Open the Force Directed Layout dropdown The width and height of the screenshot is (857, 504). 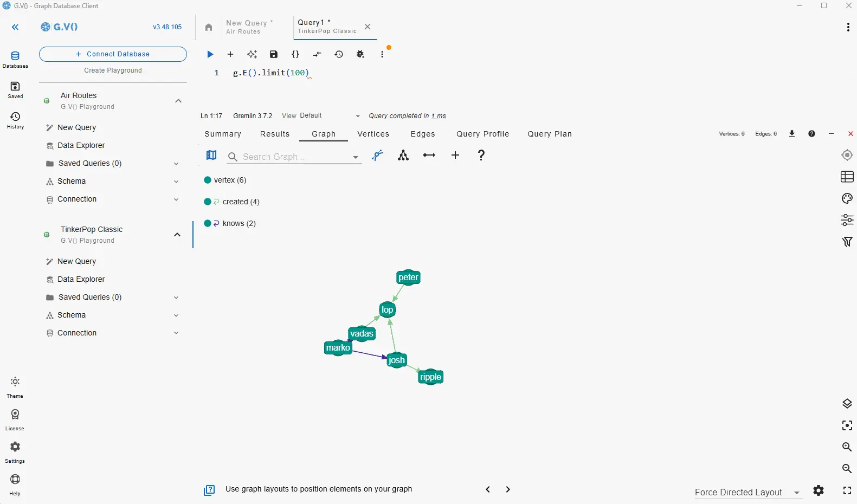748,492
